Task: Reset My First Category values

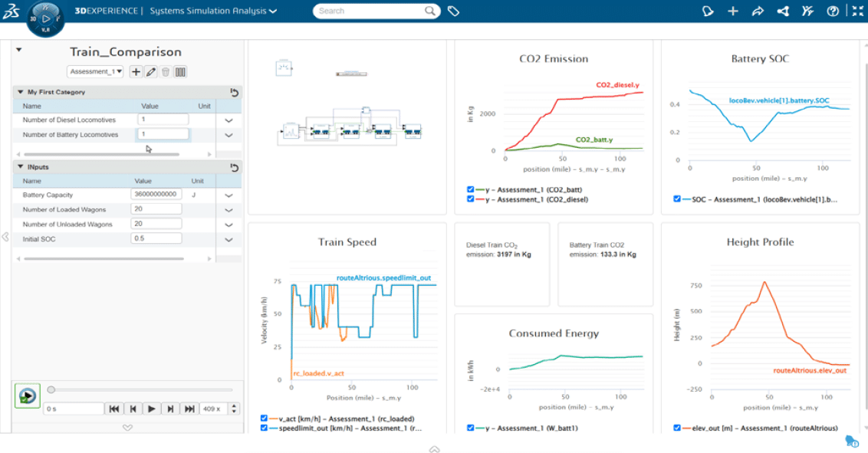Action: 234,92
